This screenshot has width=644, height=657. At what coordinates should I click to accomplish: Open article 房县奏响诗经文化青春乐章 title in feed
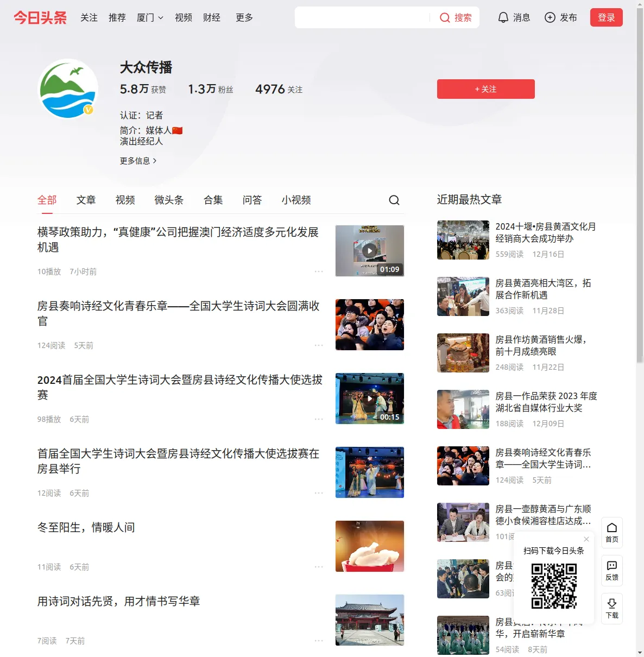[179, 313]
